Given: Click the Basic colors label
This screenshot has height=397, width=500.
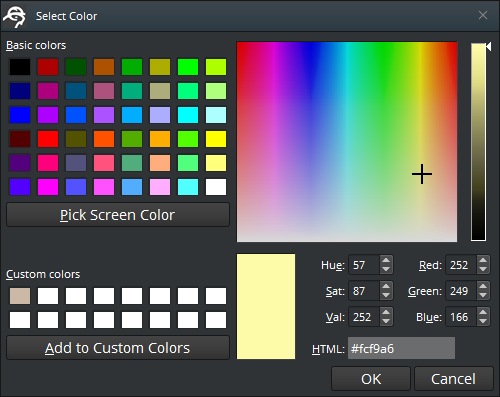Looking at the screenshot, I should (x=36, y=45).
